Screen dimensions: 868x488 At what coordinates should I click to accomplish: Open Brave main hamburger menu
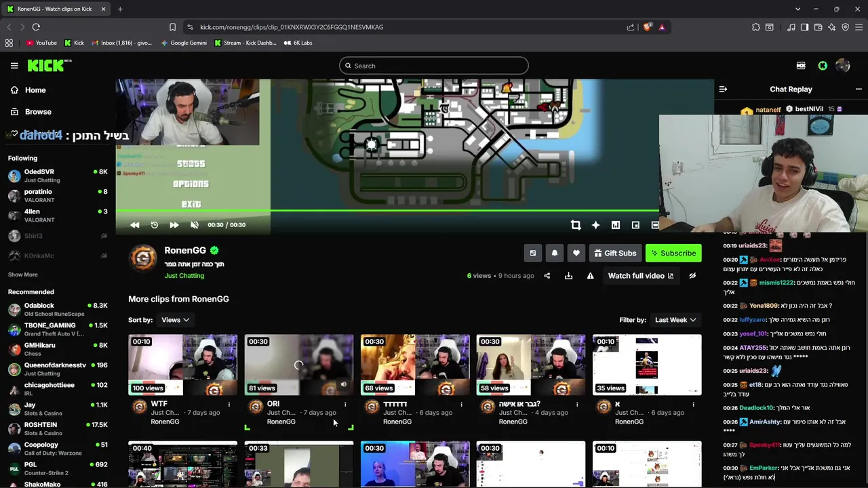859,27
